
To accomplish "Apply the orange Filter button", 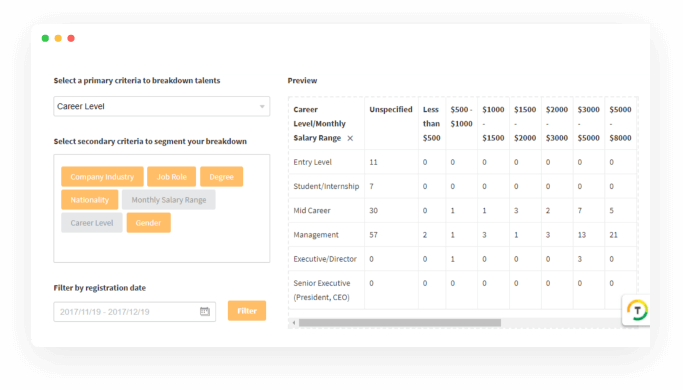I will [247, 311].
